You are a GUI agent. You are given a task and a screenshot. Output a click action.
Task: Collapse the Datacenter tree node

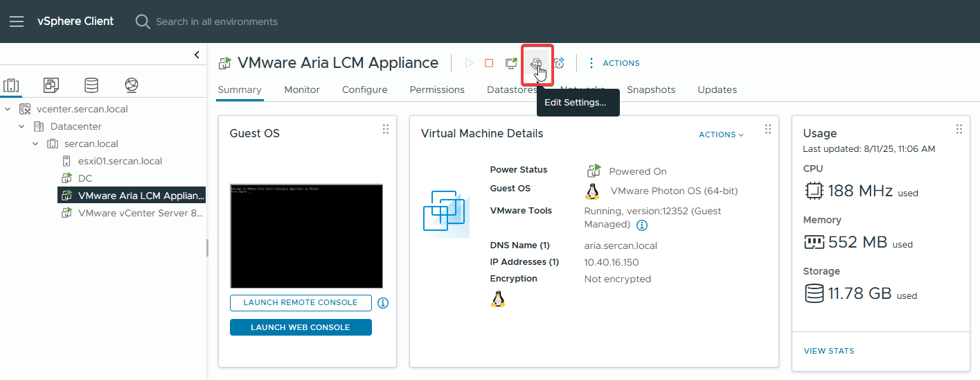(x=21, y=126)
